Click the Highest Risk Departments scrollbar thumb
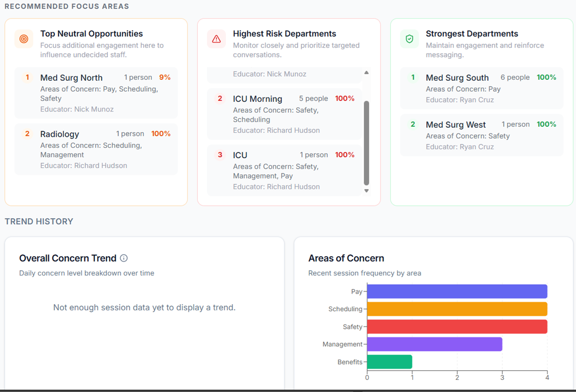576x392 pixels. click(366, 143)
